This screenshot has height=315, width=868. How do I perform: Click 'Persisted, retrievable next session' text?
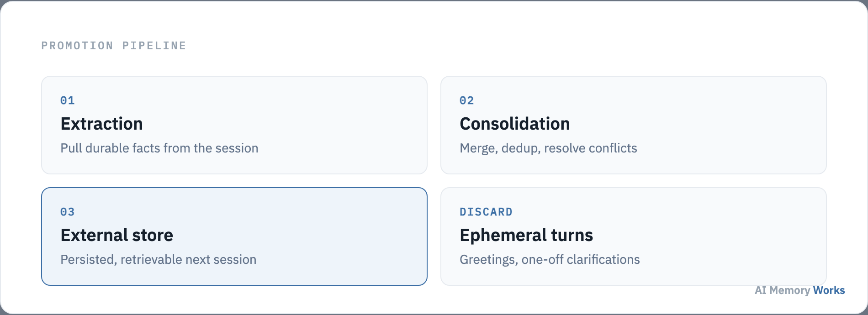pos(159,259)
